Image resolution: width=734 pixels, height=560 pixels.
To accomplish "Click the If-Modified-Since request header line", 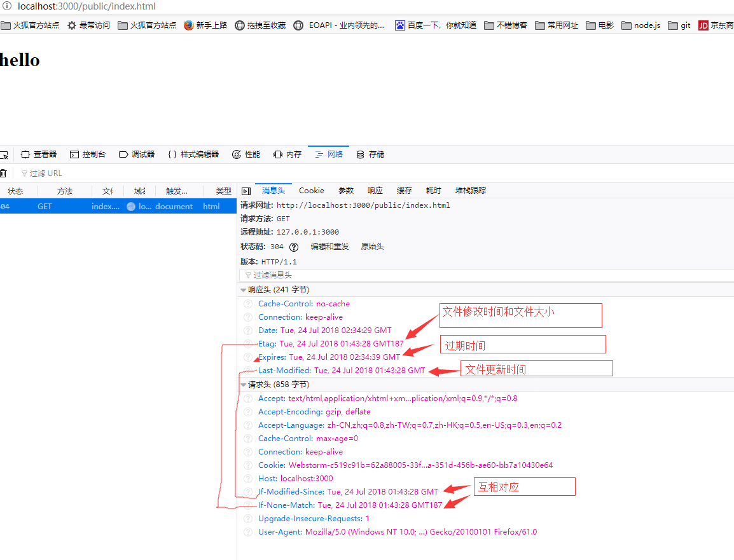I will [x=349, y=492].
